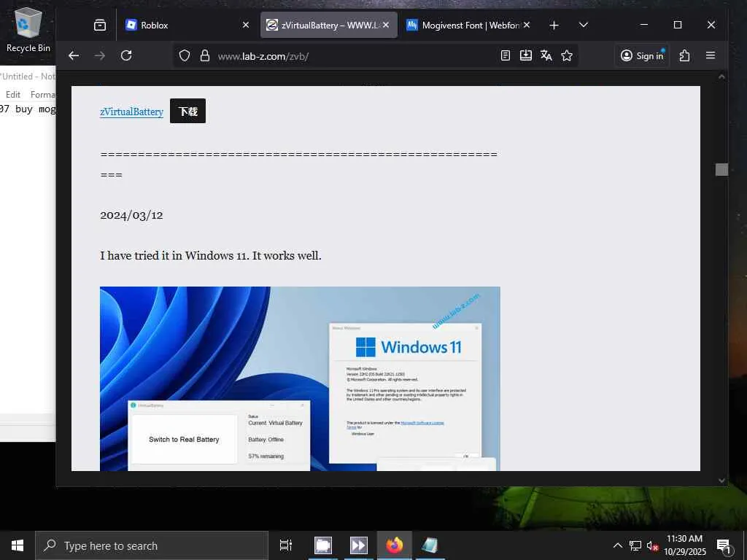Switch to the Roblox tab
Image resolution: width=747 pixels, height=560 pixels.
point(186,26)
